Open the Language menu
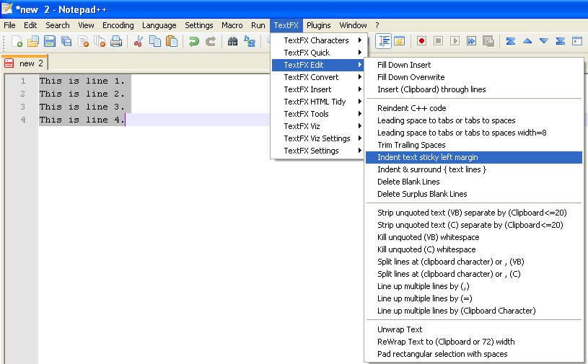This screenshot has height=364, width=588. (x=159, y=25)
